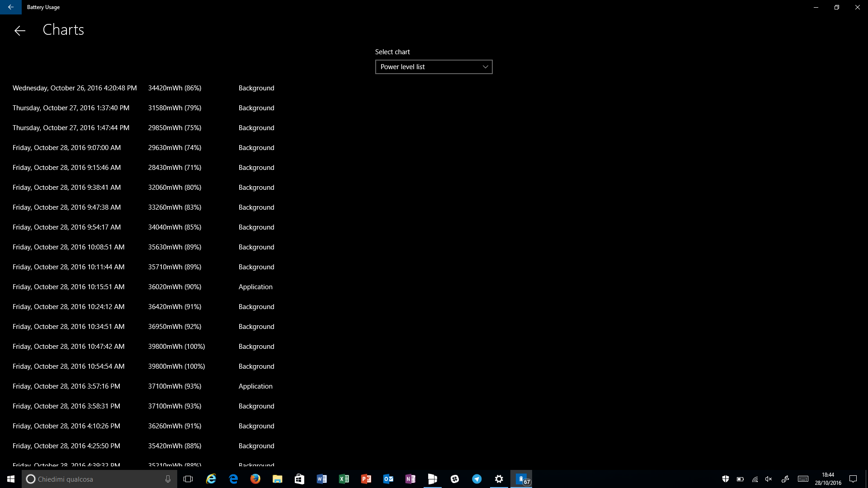Launch Word from the taskbar
This screenshot has height=488, width=868.
(x=321, y=479)
